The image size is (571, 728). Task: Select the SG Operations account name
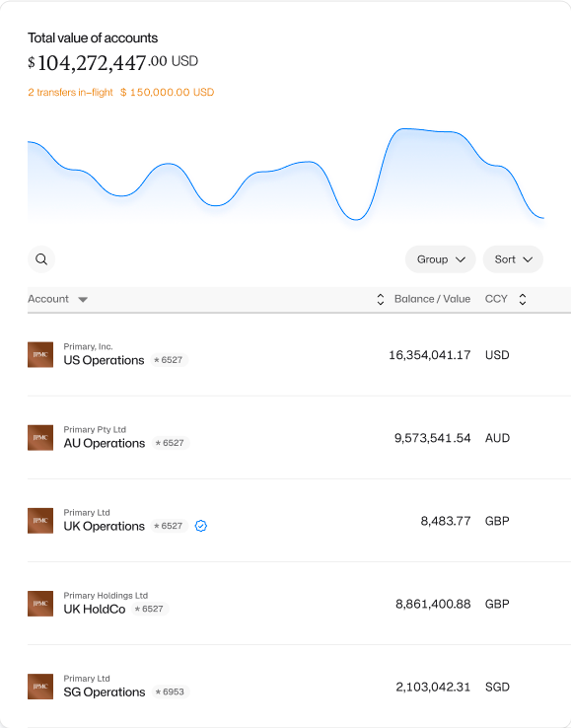pyautogui.click(x=105, y=692)
